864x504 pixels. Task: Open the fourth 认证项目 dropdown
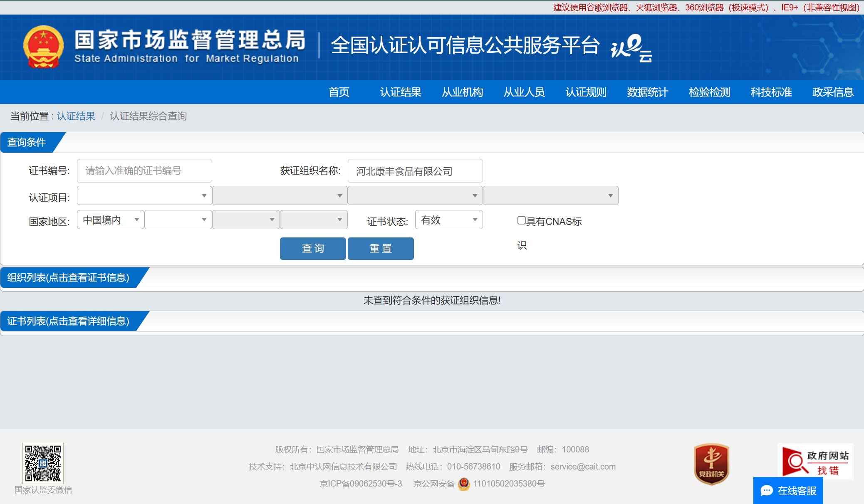pos(551,195)
